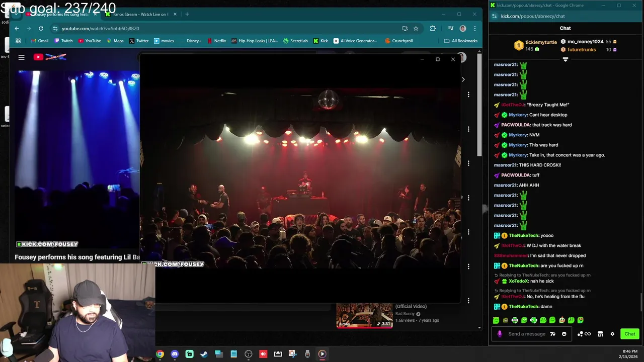Go to the YouTube home logo

pyautogui.click(x=49, y=57)
